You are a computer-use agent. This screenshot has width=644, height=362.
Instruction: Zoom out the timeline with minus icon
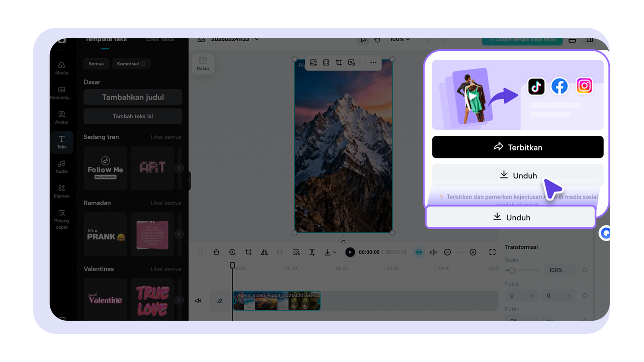coord(447,252)
